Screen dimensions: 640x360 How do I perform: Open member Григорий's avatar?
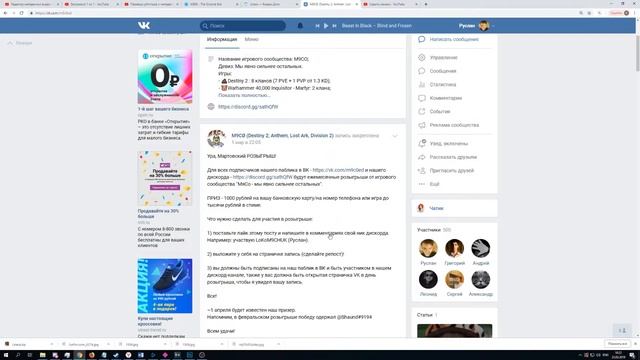tap(454, 248)
